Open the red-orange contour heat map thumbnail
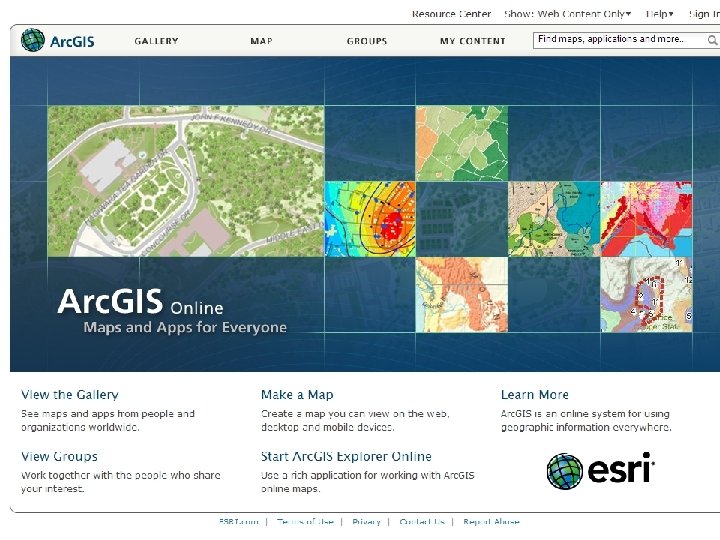This screenshot has height=540, width=720. tap(370, 219)
